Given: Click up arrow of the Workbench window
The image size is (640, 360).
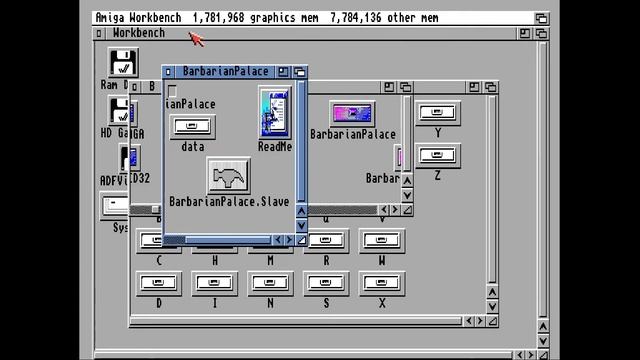Looking at the screenshot, I should [542, 327].
